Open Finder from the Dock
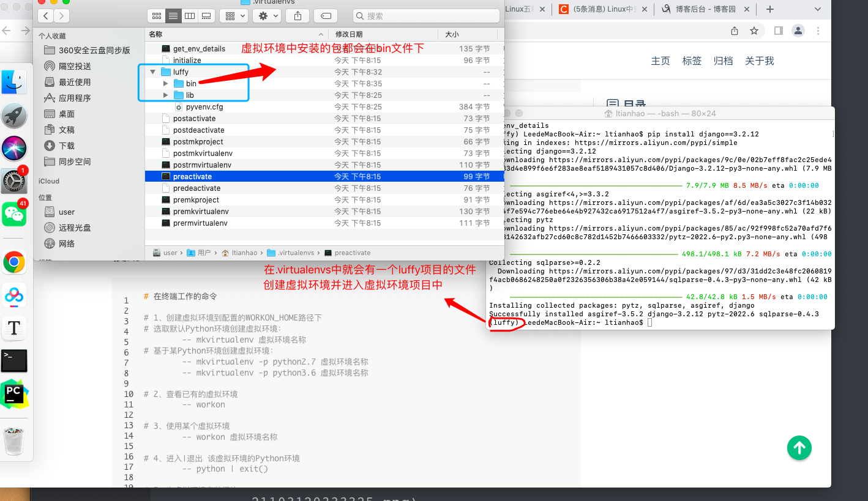868x501 pixels. (14, 82)
